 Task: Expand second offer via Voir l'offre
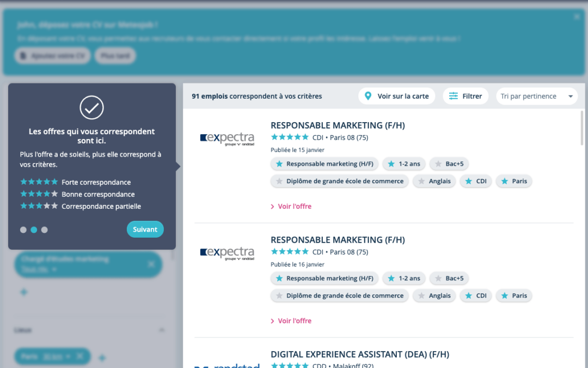[291, 321]
